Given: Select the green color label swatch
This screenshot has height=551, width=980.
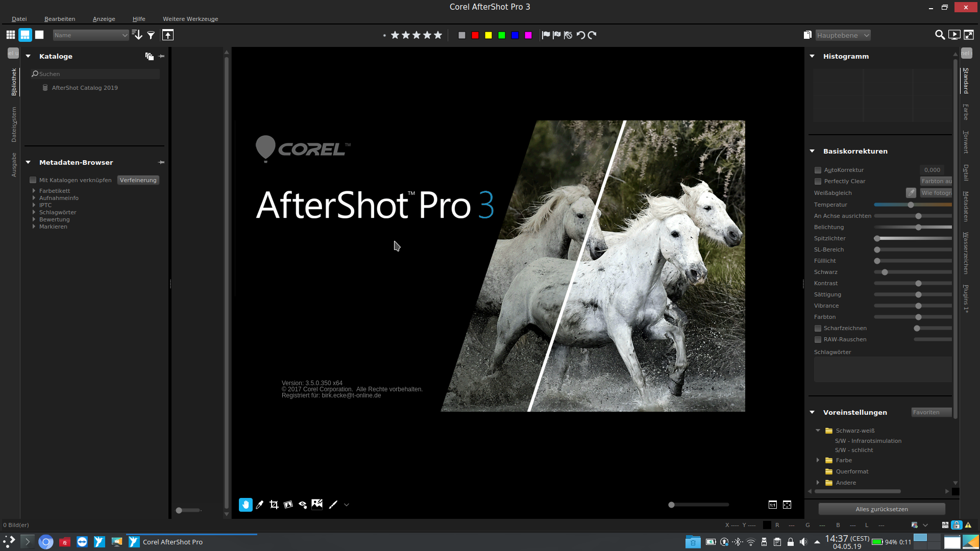Looking at the screenshot, I should point(502,35).
